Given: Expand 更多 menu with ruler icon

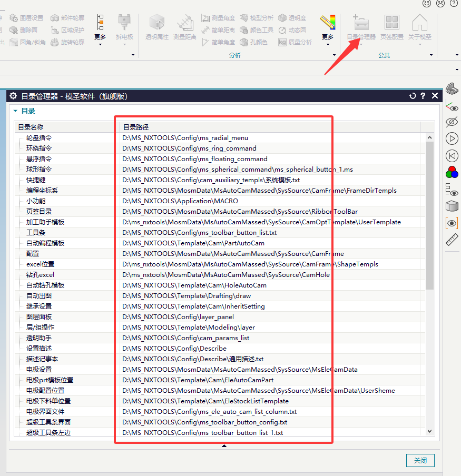Looking at the screenshot, I should pyautogui.click(x=328, y=29).
